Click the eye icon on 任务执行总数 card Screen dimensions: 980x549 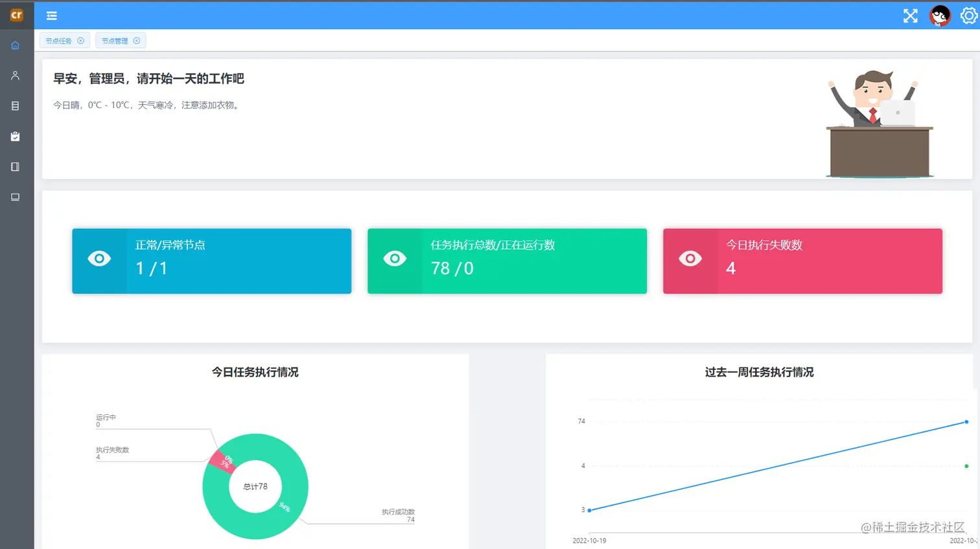tap(394, 258)
